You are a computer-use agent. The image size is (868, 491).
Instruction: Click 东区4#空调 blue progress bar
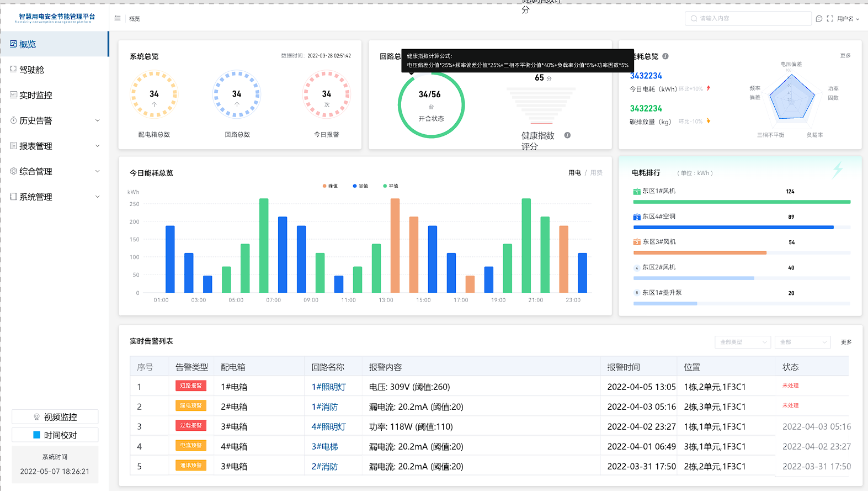coord(733,227)
